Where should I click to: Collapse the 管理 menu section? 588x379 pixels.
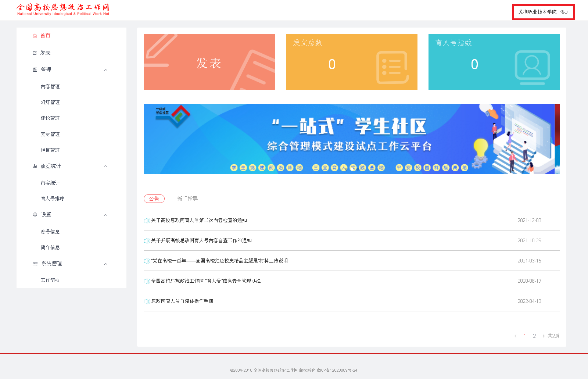click(x=106, y=70)
